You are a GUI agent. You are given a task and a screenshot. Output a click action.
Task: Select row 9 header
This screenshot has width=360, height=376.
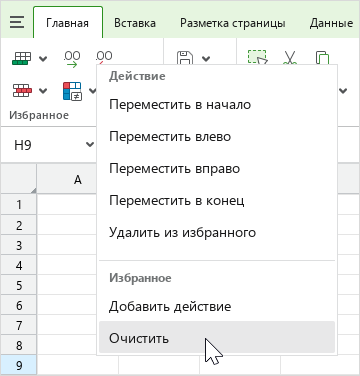tap(19, 365)
